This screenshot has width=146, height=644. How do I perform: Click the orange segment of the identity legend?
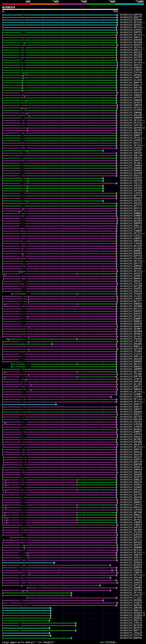(44, 4)
